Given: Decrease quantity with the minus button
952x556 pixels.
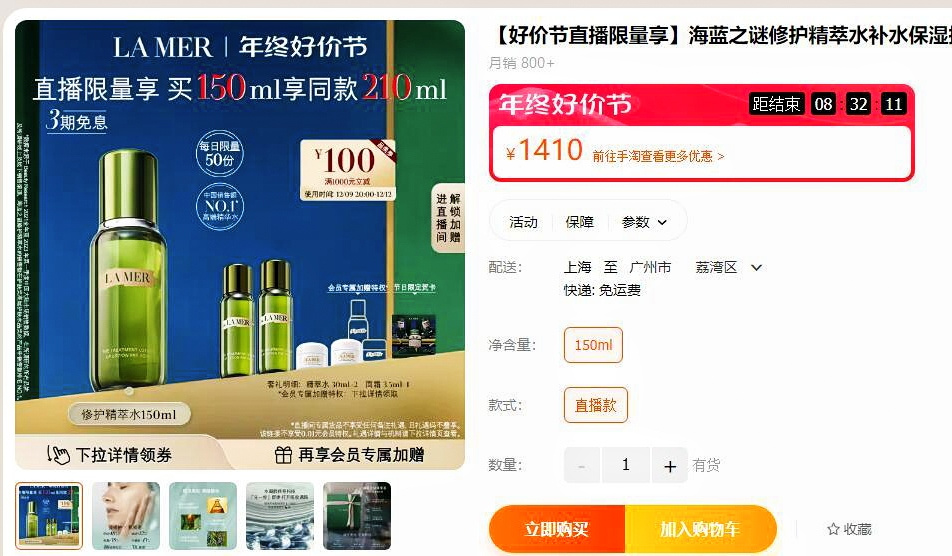Looking at the screenshot, I should click(582, 466).
